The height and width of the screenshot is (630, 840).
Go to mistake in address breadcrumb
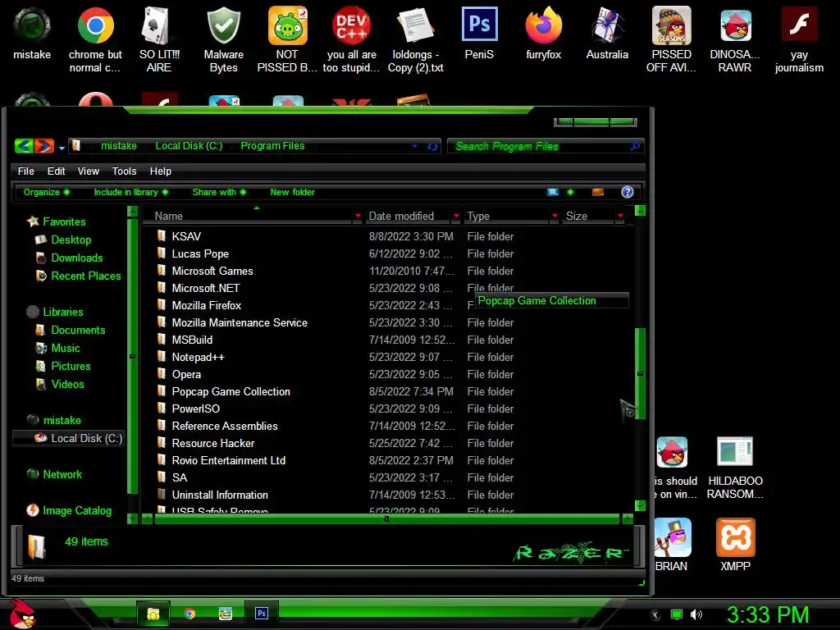point(119,146)
